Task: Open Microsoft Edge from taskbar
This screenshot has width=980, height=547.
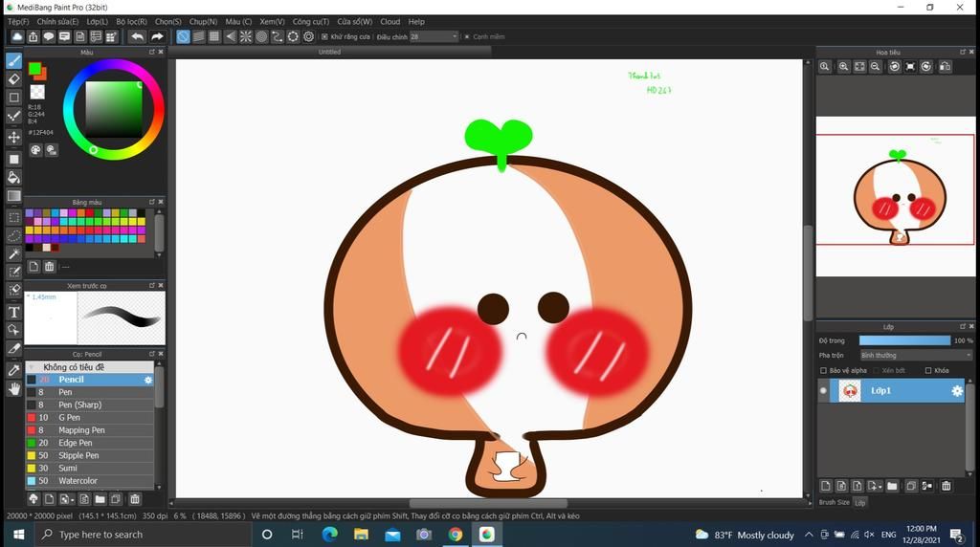Action: [329, 535]
